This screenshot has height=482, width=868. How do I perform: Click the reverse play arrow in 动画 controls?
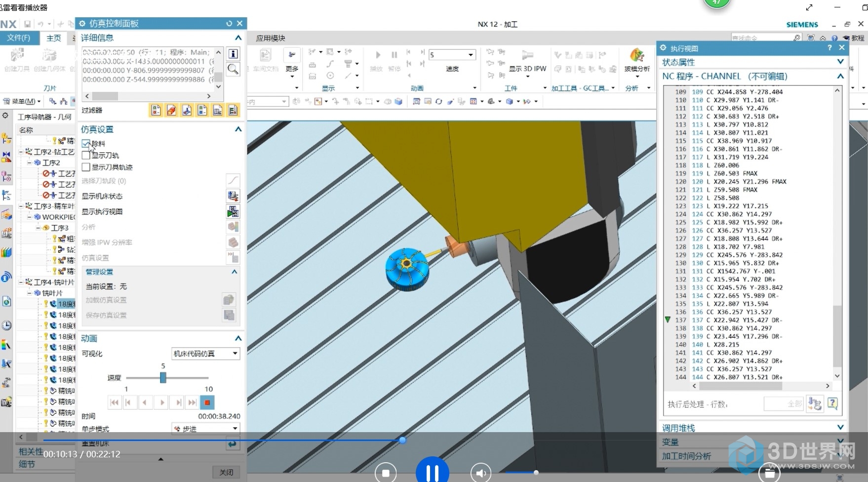[145, 402]
